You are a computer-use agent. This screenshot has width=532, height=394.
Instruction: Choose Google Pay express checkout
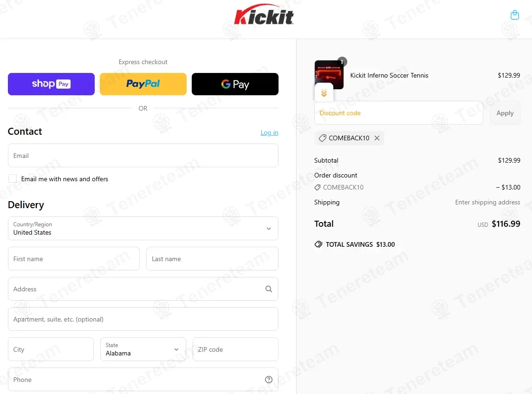point(235,84)
